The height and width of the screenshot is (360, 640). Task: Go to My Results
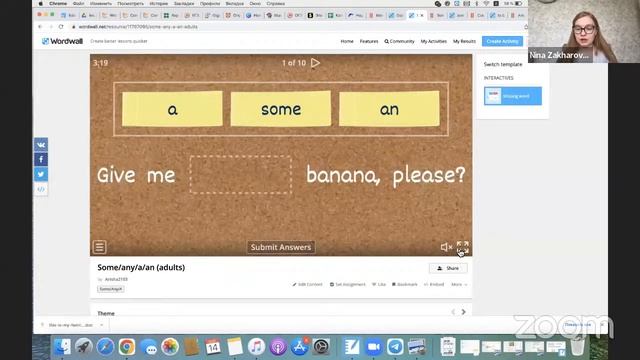[x=464, y=41]
